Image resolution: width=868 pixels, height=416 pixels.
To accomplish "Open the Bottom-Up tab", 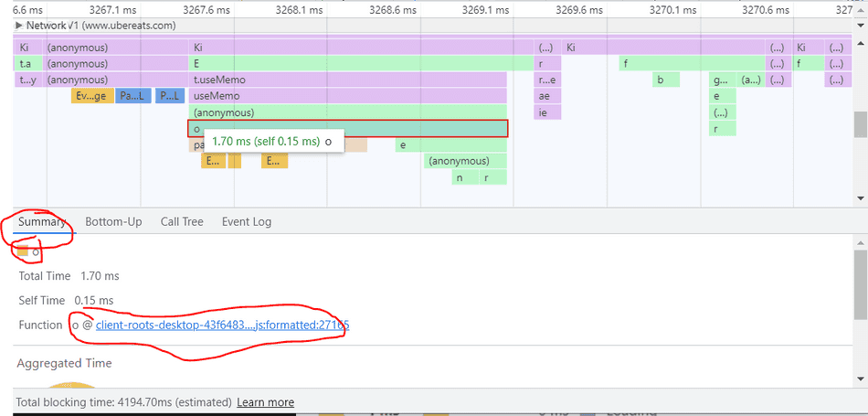I will pyautogui.click(x=113, y=221).
